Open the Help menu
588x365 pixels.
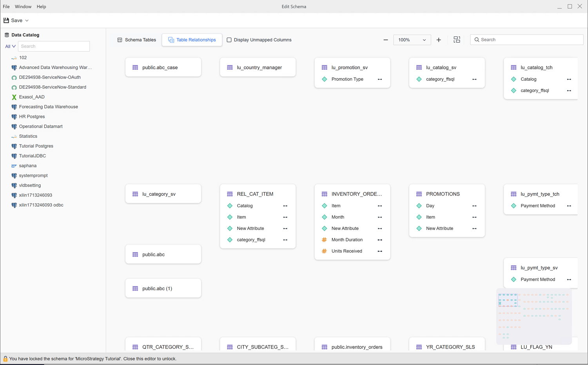point(41,7)
